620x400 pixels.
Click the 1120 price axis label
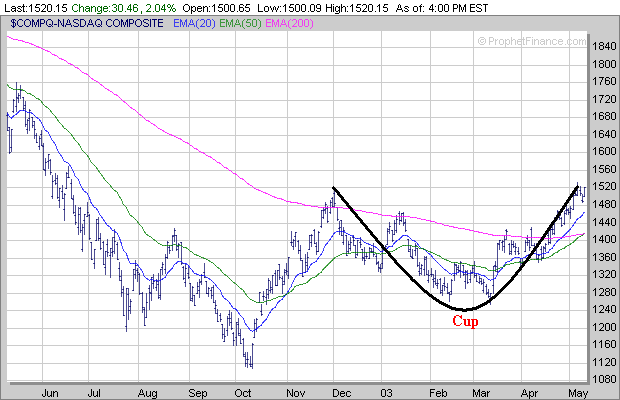(604, 362)
